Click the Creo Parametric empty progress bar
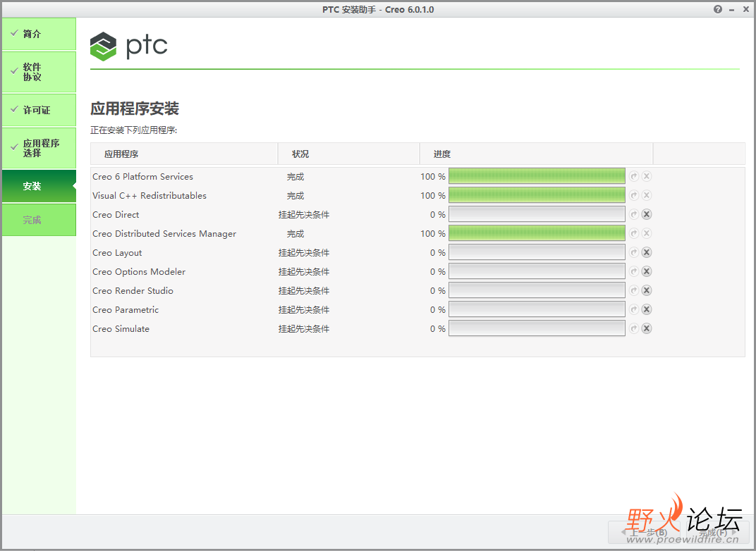Image resolution: width=756 pixels, height=551 pixels. [x=537, y=310]
